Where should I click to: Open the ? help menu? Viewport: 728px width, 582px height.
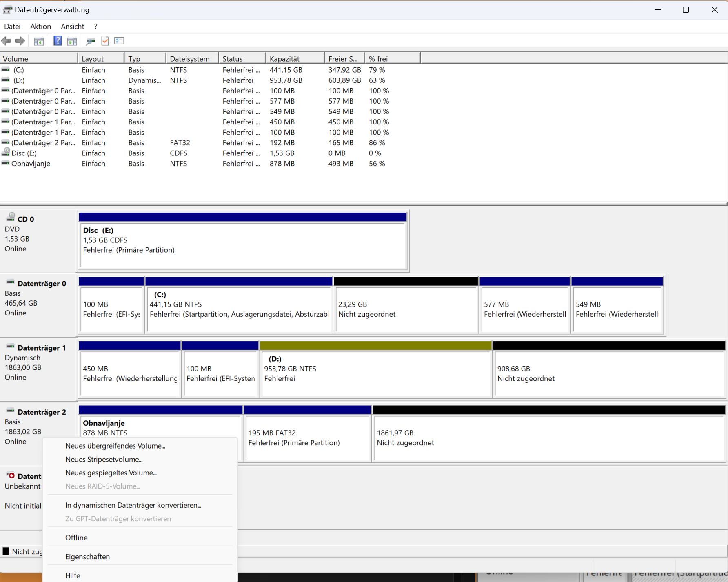95,27
